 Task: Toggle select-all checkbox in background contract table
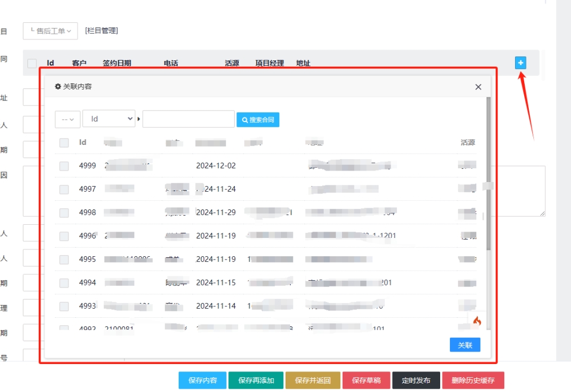click(32, 63)
